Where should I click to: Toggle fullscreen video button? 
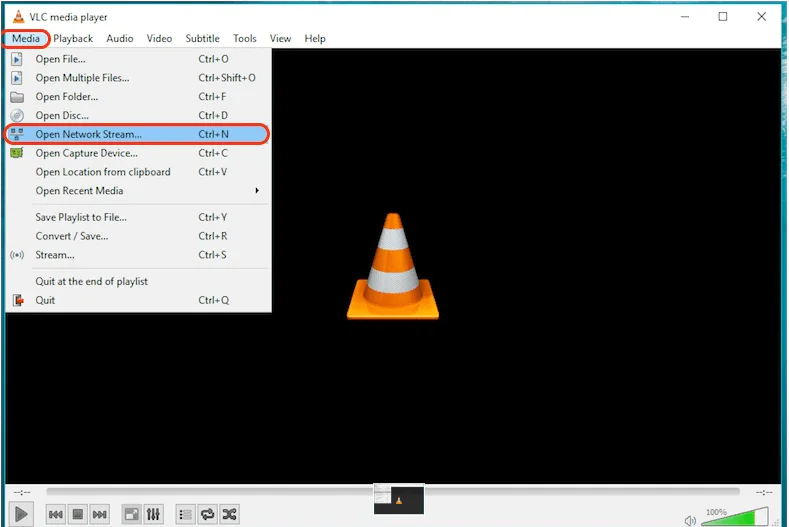tap(131, 514)
